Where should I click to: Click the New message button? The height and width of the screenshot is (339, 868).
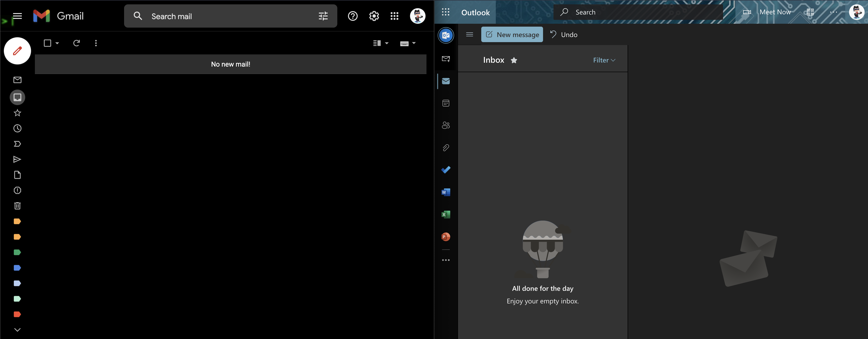point(512,35)
